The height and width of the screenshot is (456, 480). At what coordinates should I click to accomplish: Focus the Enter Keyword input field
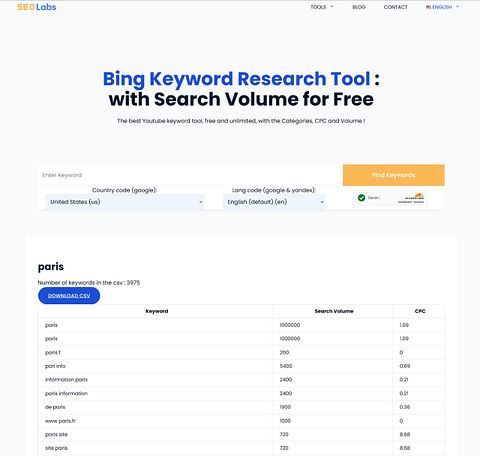click(190, 175)
